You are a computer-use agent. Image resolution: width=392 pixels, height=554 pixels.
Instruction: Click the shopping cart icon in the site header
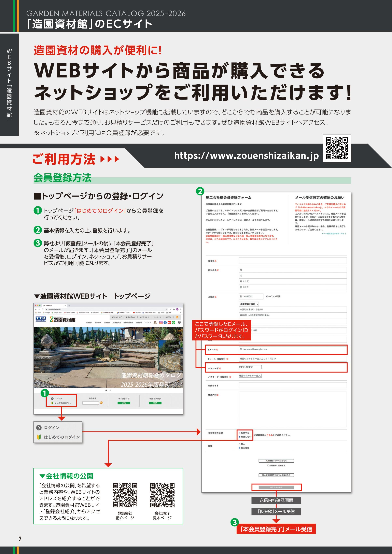[x=179, y=323]
